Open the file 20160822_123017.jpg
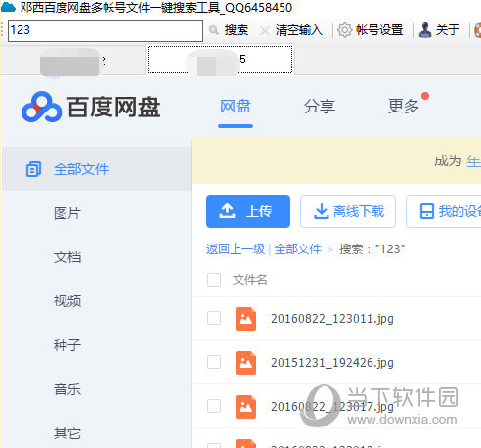This screenshot has width=481, height=448. coord(332,407)
